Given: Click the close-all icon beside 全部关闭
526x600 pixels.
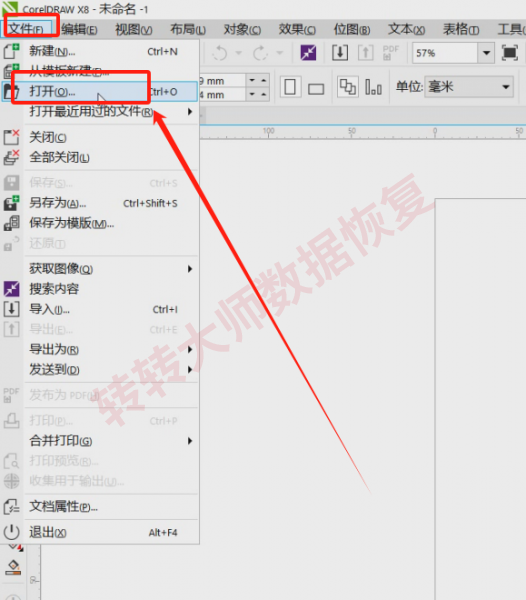Looking at the screenshot, I should click(11, 157).
